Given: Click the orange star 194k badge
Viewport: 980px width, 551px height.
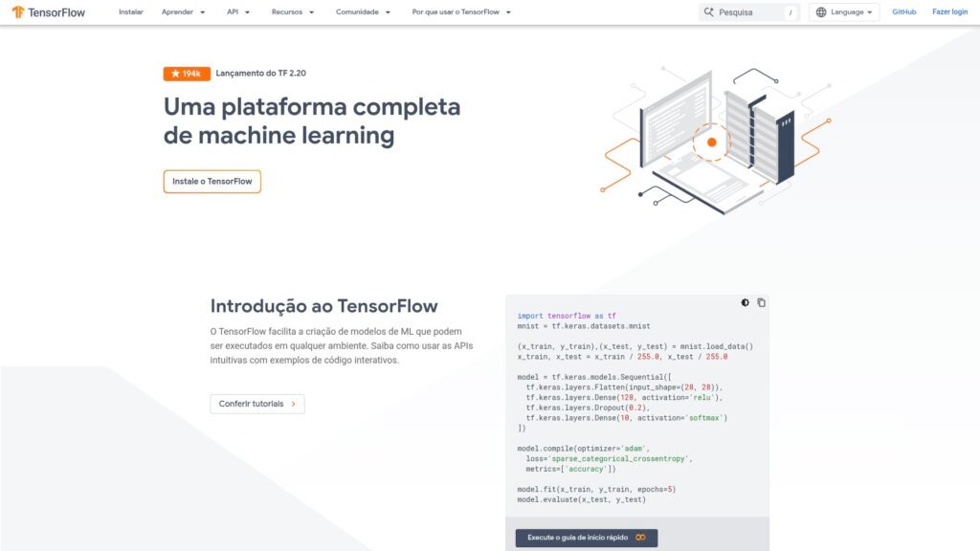Looking at the screenshot, I should 187,74.
